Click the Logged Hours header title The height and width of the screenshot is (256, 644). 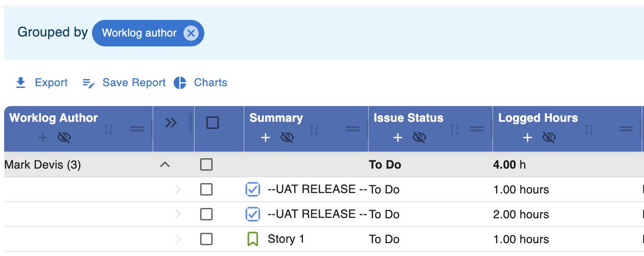538,118
